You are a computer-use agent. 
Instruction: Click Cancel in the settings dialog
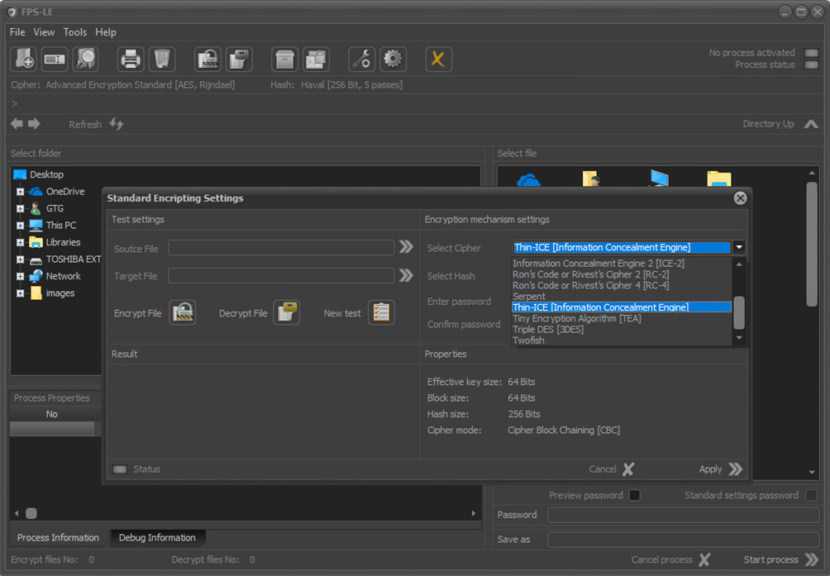(611, 469)
